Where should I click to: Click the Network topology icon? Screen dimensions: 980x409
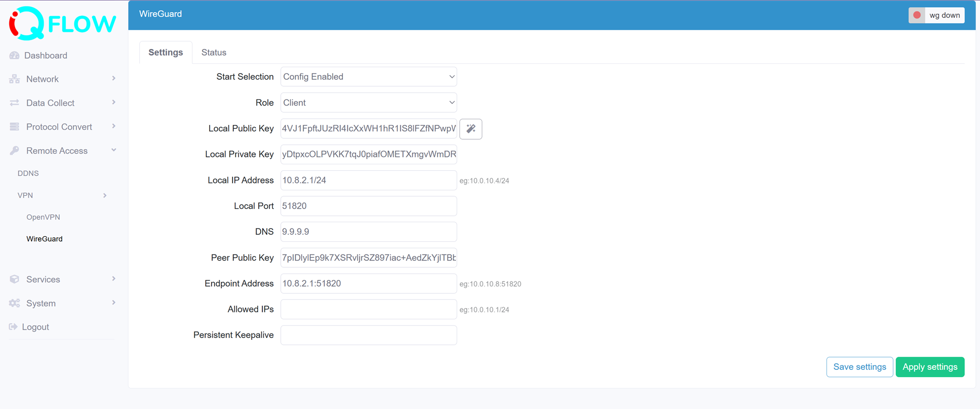14,79
